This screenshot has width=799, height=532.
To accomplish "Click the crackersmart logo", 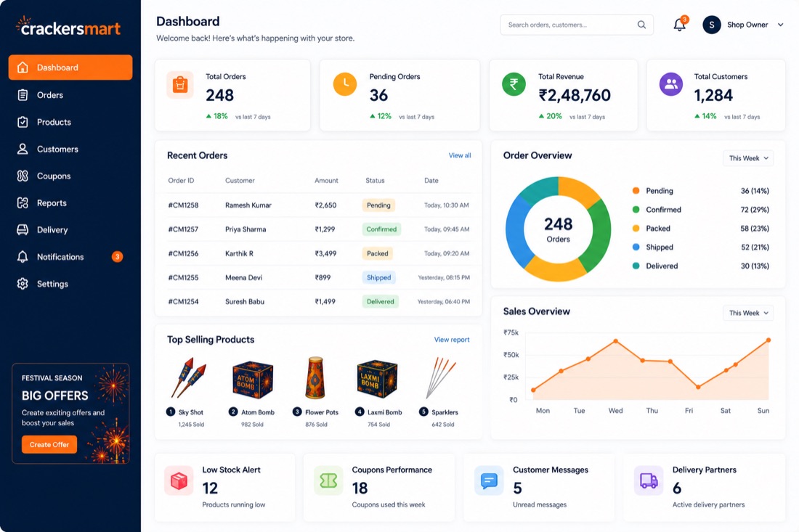I will point(69,26).
